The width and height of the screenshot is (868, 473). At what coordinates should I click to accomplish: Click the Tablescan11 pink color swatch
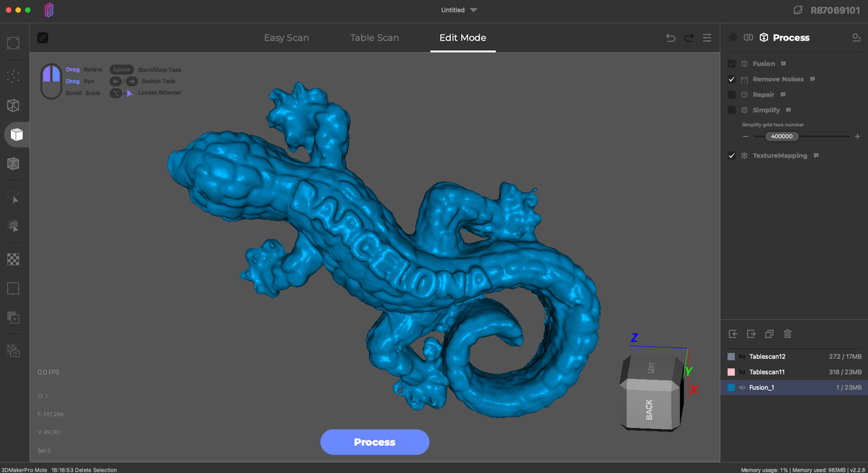tap(731, 372)
